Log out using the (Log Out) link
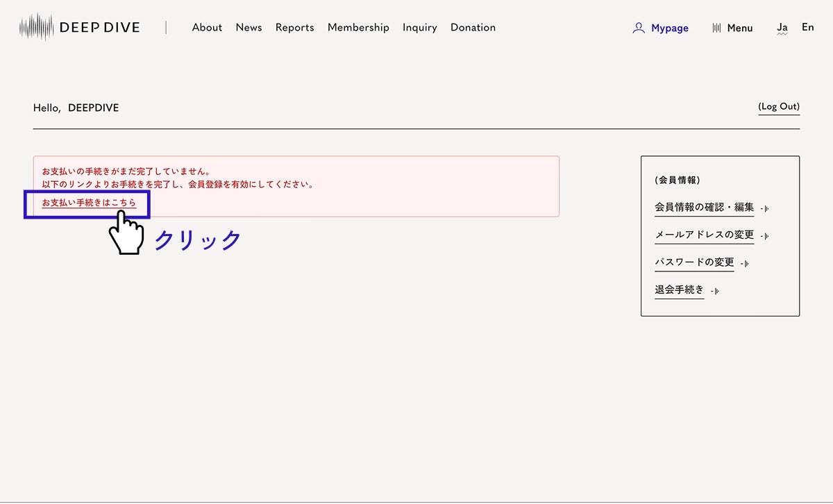This screenshot has height=504, width=833. [x=778, y=107]
